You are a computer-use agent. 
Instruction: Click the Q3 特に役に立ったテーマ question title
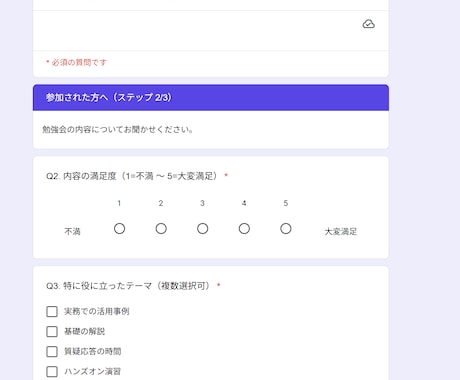click(128, 286)
